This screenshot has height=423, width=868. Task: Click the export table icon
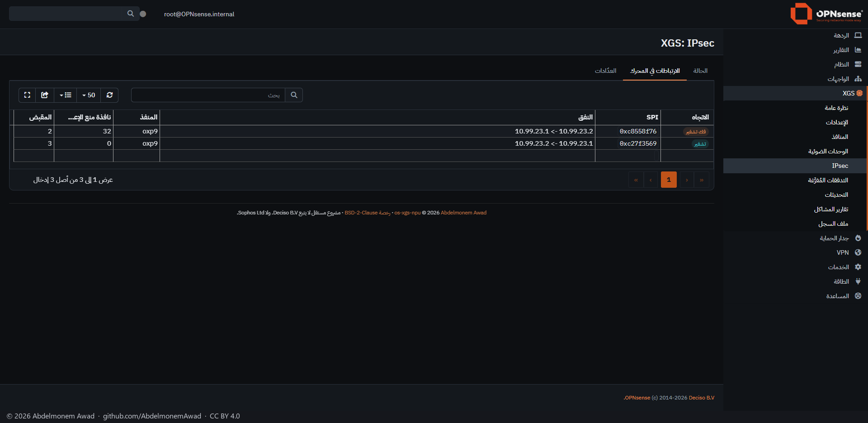pos(45,95)
